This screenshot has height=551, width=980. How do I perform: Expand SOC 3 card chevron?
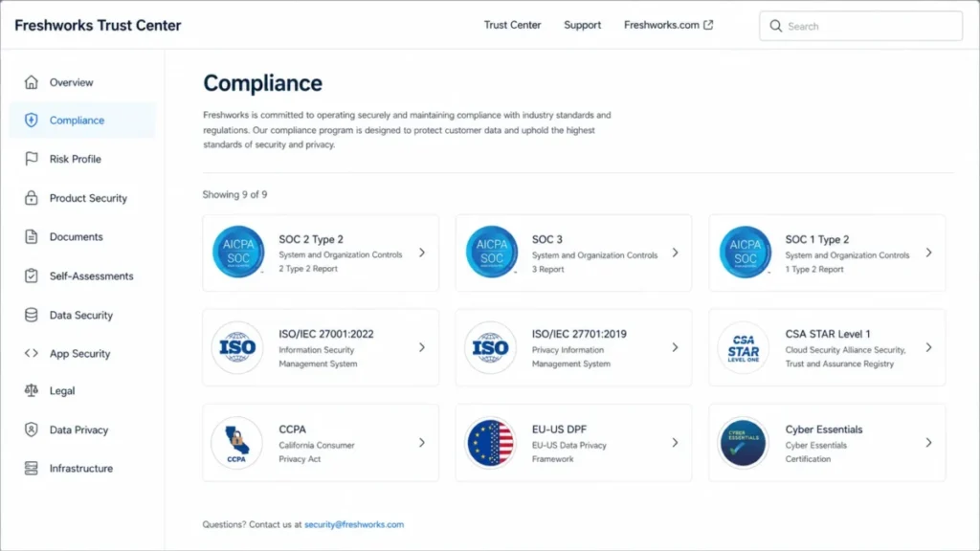coord(675,253)
